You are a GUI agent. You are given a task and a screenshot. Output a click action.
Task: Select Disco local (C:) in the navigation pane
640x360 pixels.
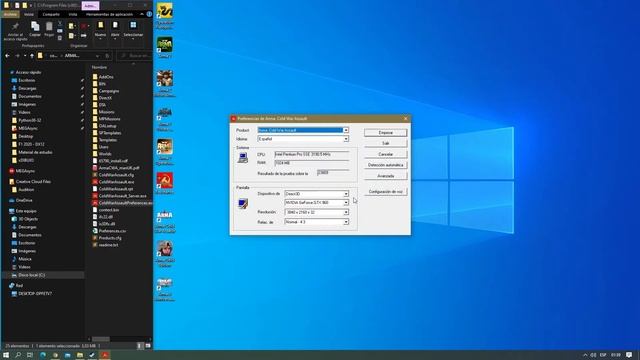[x=31, y=275]
